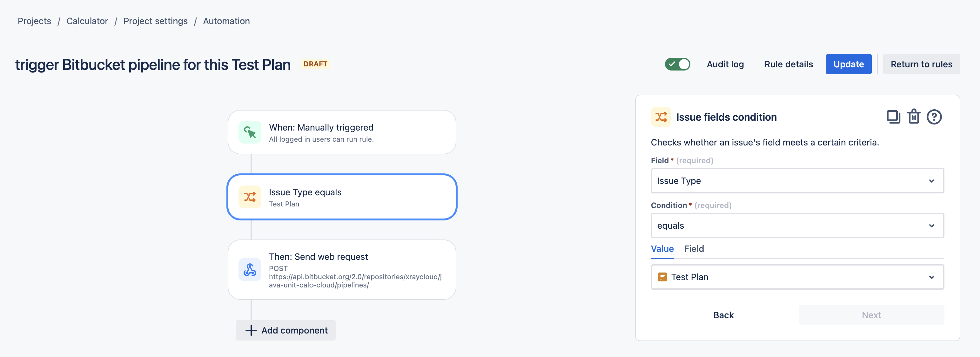
Task: Click the manual trigger cursor icon
Action: (250, 132)
